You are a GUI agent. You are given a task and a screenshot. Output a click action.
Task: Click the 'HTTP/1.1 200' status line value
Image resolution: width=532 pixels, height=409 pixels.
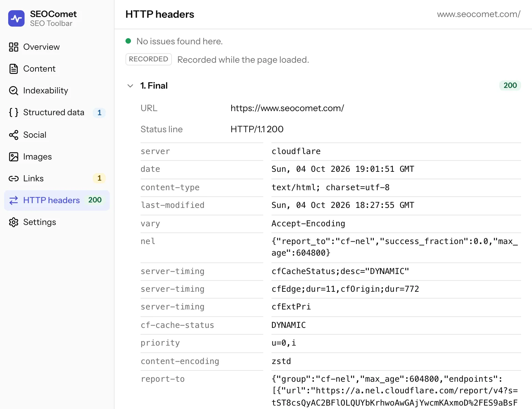pos(257,130)
